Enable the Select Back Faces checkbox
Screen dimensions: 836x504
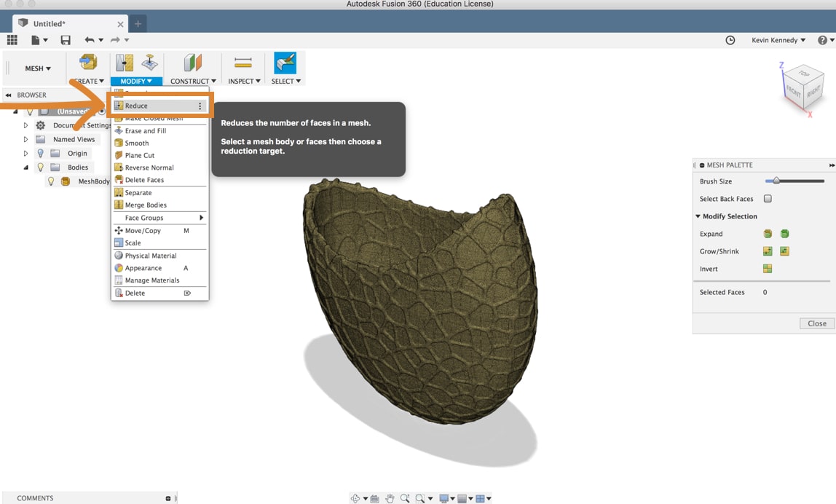coord(768,198)
